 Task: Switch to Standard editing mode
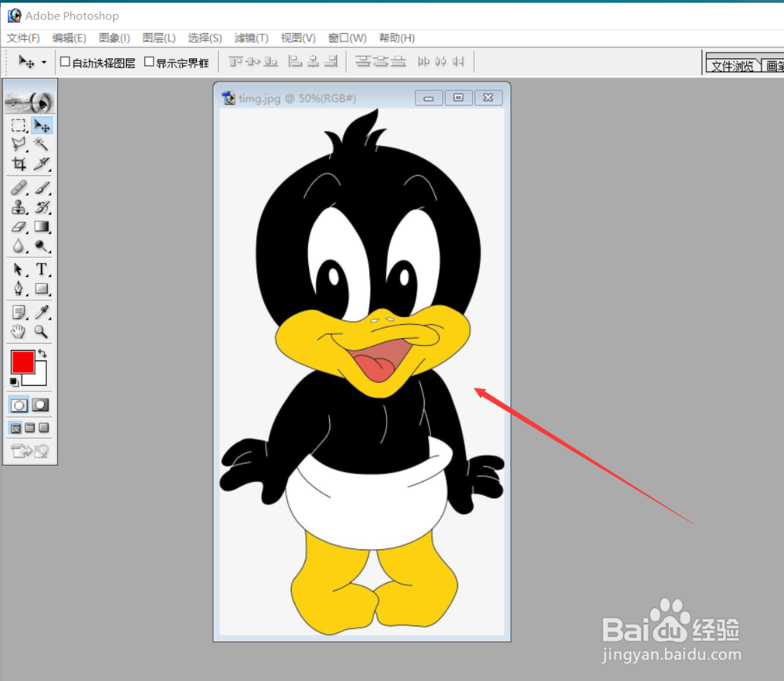coord(19,405)
